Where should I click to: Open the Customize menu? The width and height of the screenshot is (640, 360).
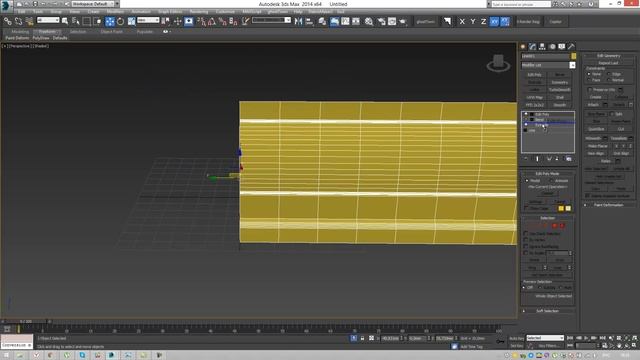coord(225,11)
